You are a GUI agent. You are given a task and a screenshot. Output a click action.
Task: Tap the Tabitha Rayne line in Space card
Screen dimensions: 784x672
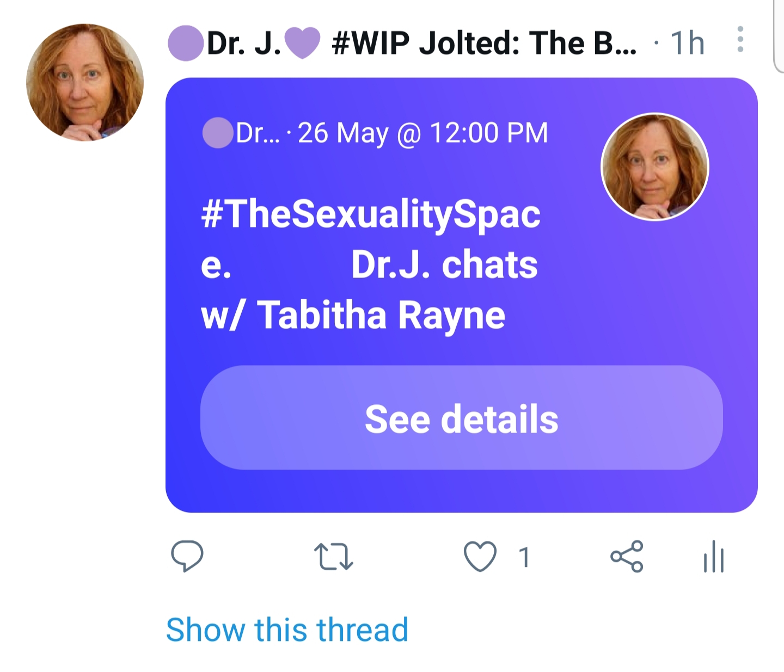pyautogui.click(x=353, y=316)
